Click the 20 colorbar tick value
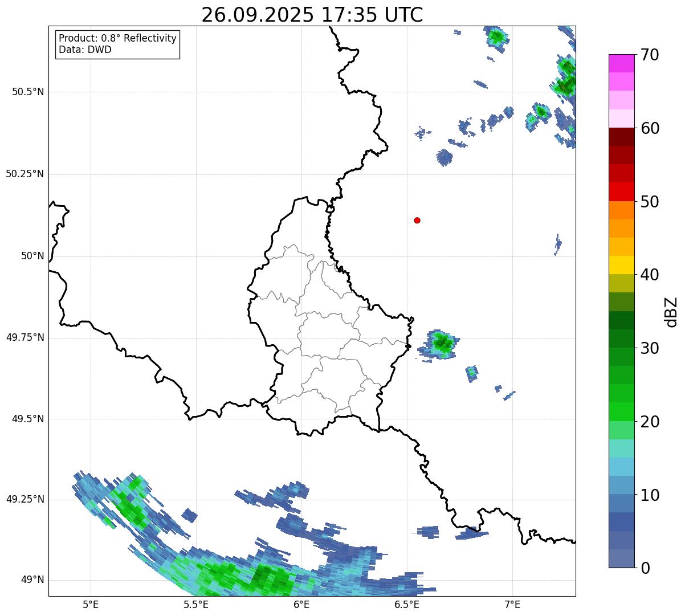Screen dimensions: 685x616 [650, 422]
